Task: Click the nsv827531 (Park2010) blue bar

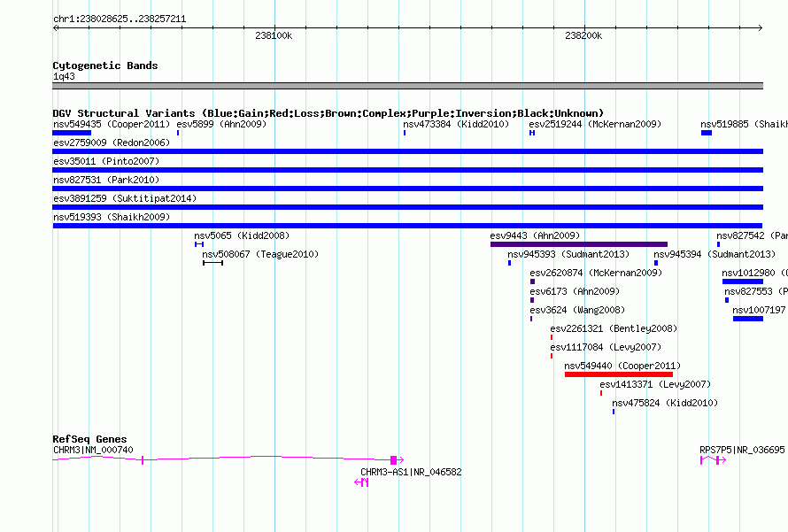Action: [407, 189]
